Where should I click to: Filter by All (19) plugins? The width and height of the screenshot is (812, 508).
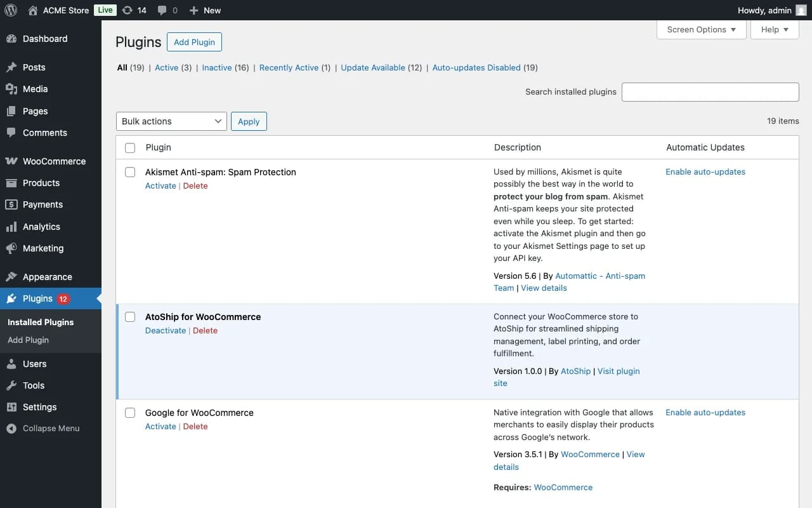(131, 67)
